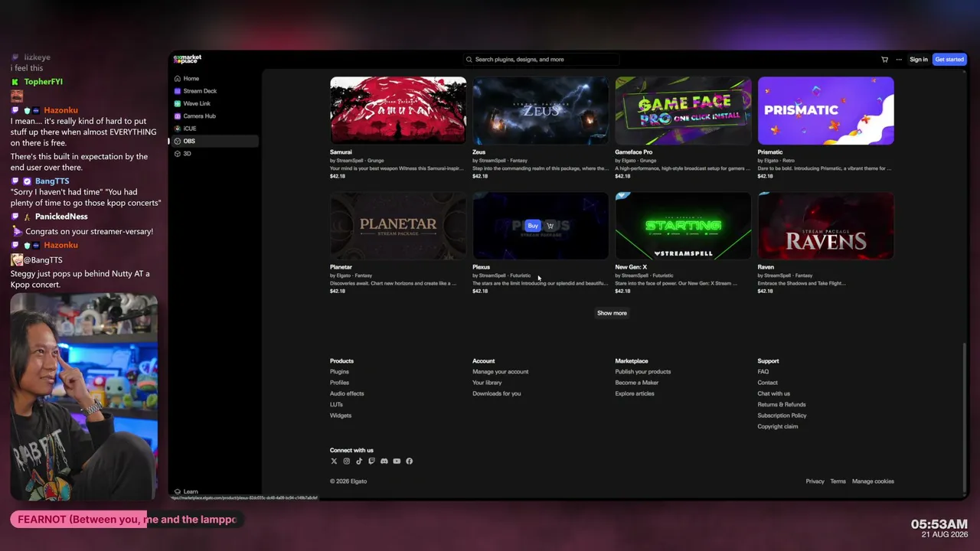Open Publish your products link

point(643,372)
